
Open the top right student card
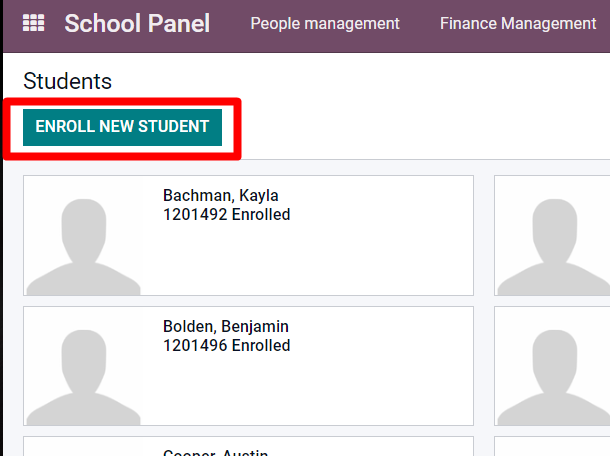click(552, 235)
